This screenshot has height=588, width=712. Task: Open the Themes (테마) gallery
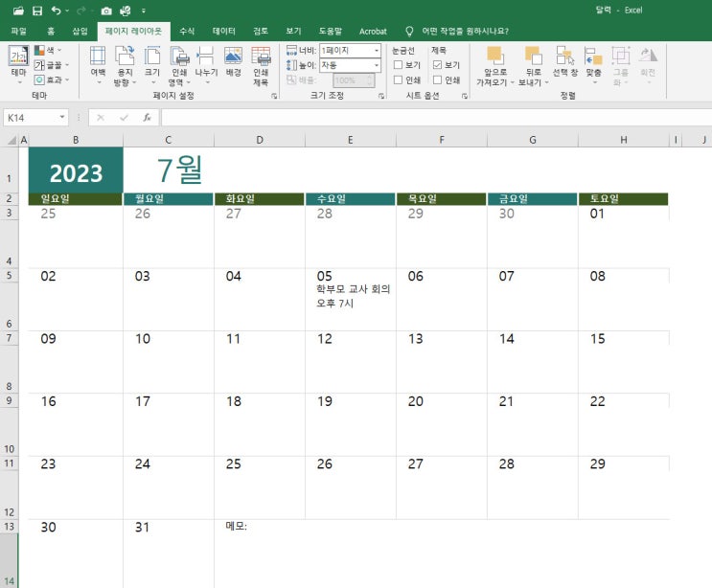(18, 65)
